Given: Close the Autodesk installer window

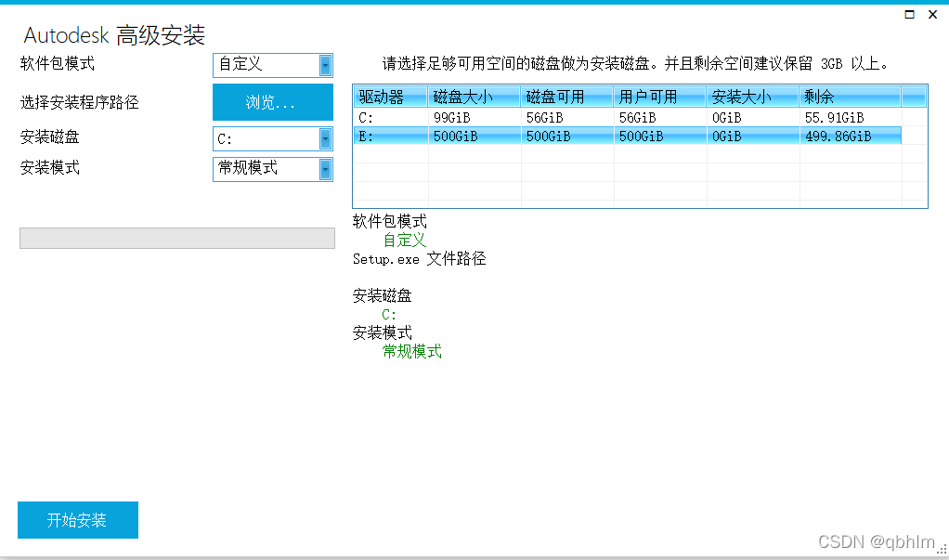Looking at the screenshot, I should coord(932,15).
